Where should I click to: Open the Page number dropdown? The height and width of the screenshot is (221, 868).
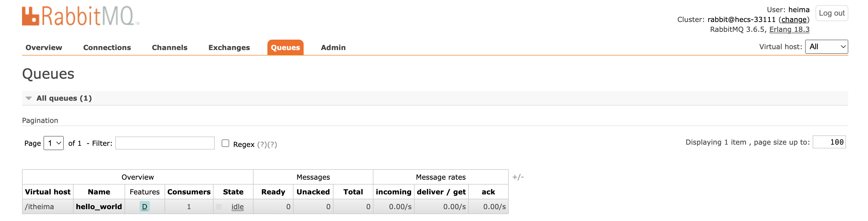click(54, 143)
